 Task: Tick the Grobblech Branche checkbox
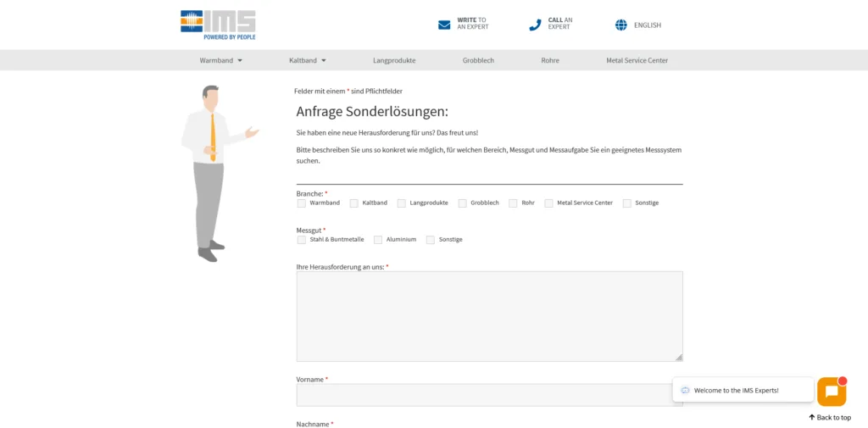[x=462, y=203]
